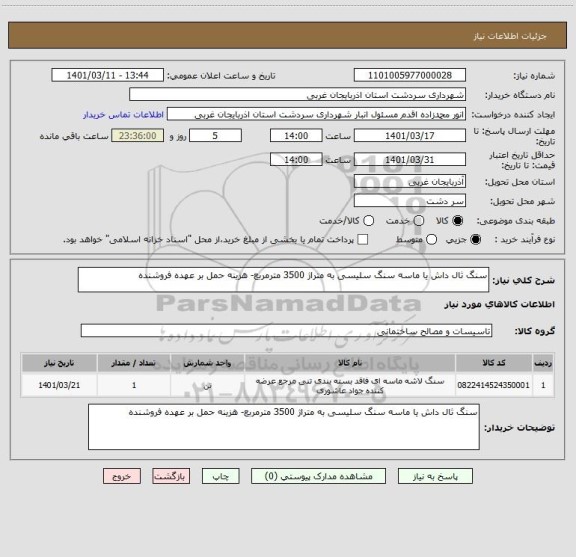Click the خروج exit button
Screen dimensions: 576x557
click(122, 476)
